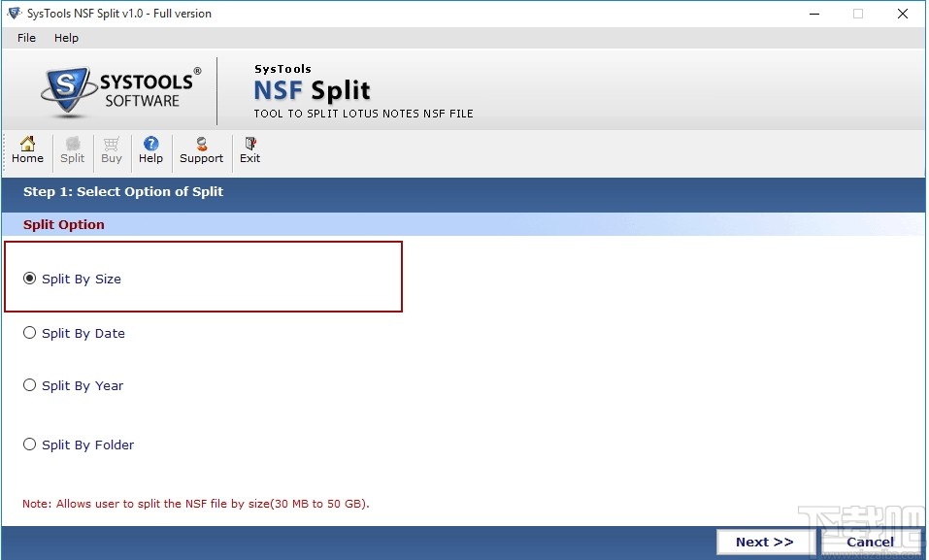The height and width of the screenshot is (560, 929).
Task: Choose Split By Date
Action: coord(29,333)
